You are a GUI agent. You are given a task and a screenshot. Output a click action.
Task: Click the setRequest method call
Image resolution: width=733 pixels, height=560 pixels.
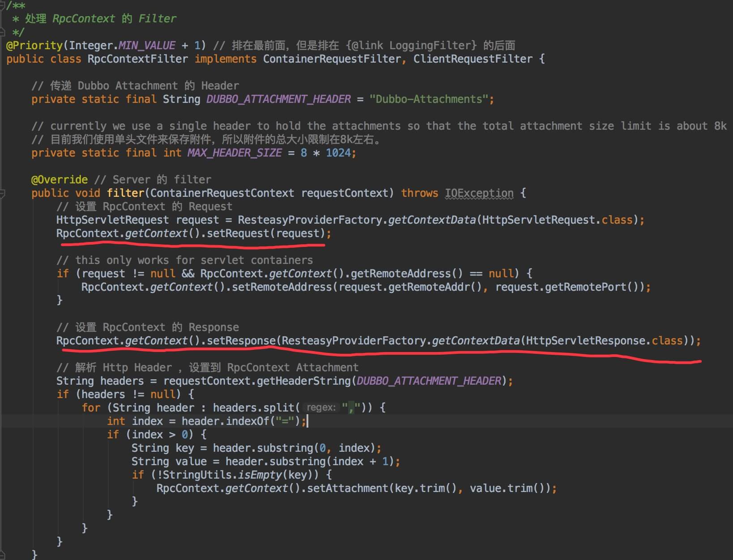238,233
